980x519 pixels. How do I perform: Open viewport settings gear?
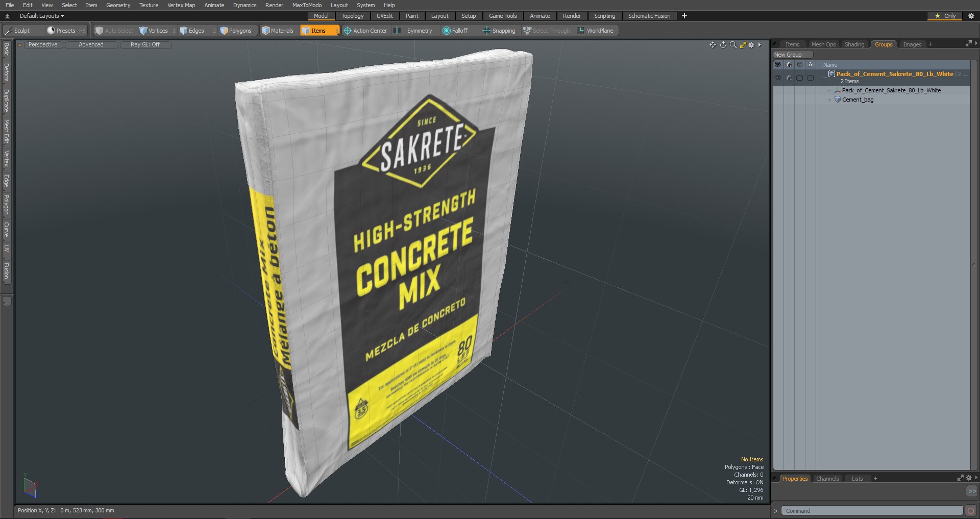coord(751,45)
